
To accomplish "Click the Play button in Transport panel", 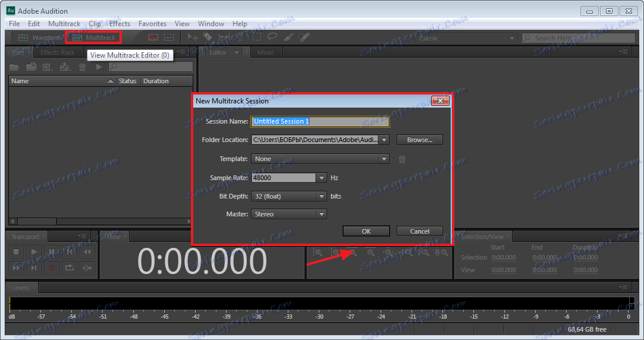I will 34,251.
